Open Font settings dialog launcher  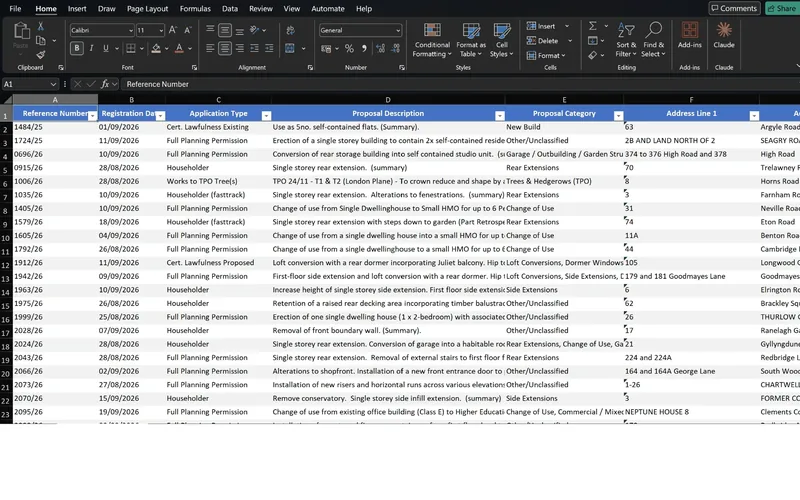click(x=194, y=67)
